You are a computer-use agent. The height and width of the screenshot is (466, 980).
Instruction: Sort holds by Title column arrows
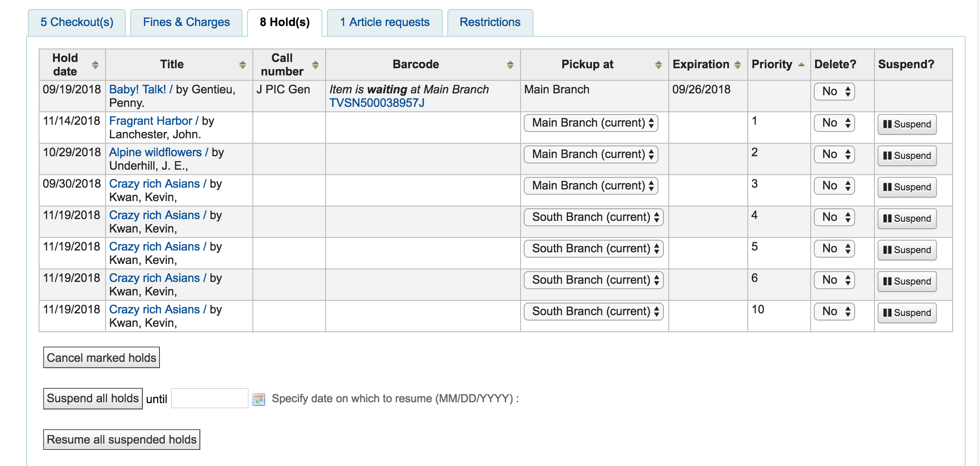(242, 65)
